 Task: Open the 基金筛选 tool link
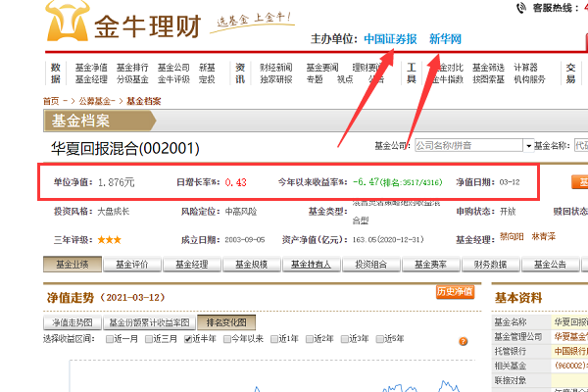[488, 68]
